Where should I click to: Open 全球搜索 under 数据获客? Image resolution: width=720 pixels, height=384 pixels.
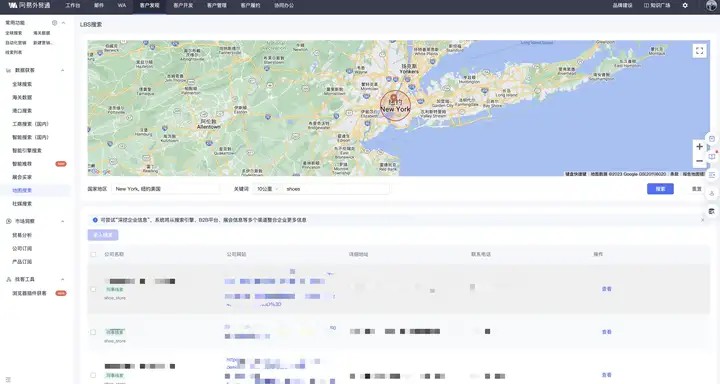coord(22,84)
